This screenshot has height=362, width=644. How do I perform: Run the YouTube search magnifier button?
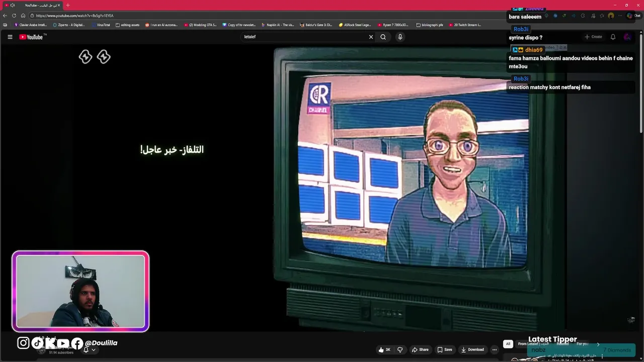coord(383,37)
